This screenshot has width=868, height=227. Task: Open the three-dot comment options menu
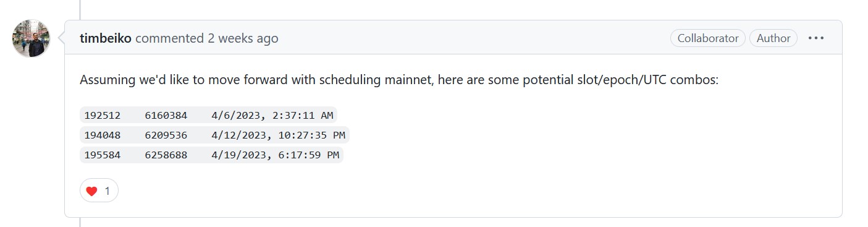coord(816,38)
